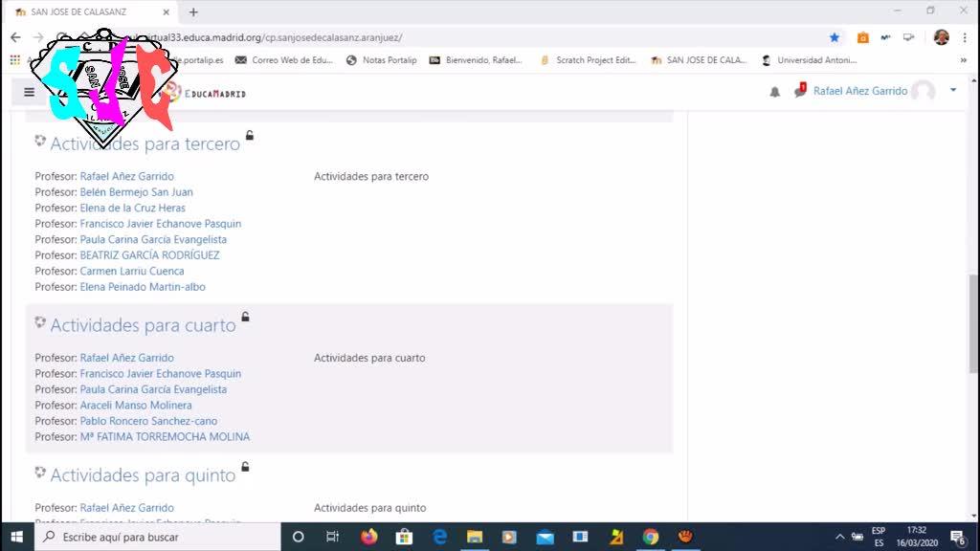Open Microsoft Store from taskbar
The height and width of the screenshot is (551, 980).
click(x=404, y=537)
